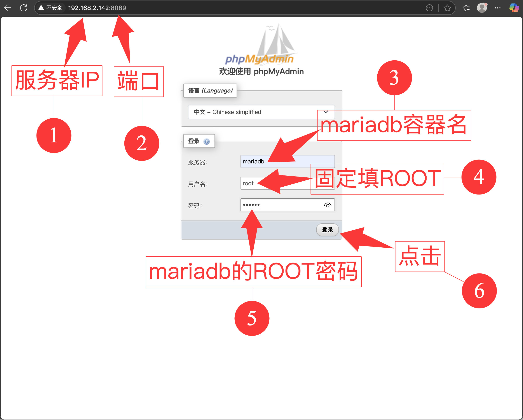Screen dimensions: 523x420
Task: Click the browser back arrow
Action: (x=8, y=8)
